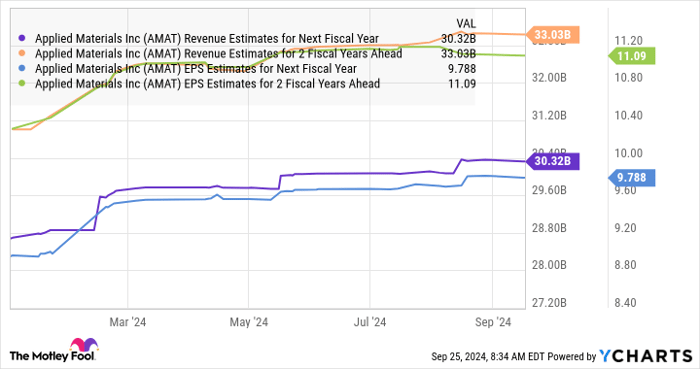Image resolution: width=700 pixels, height=369 pixels.
Task: Click legend value '9.788'
Action: click(x=463, y=69)
